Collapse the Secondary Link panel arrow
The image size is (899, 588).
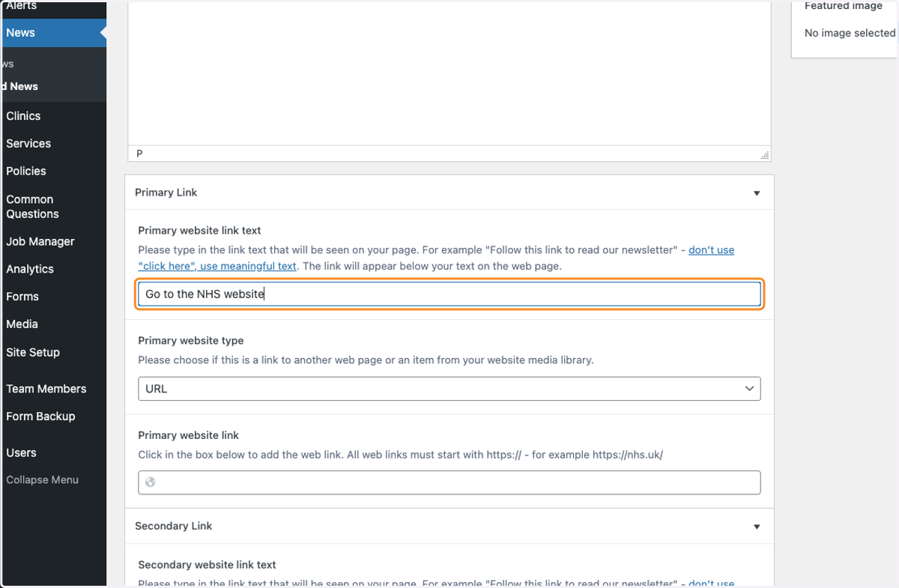pyautogui.click(x=757, y=527)
